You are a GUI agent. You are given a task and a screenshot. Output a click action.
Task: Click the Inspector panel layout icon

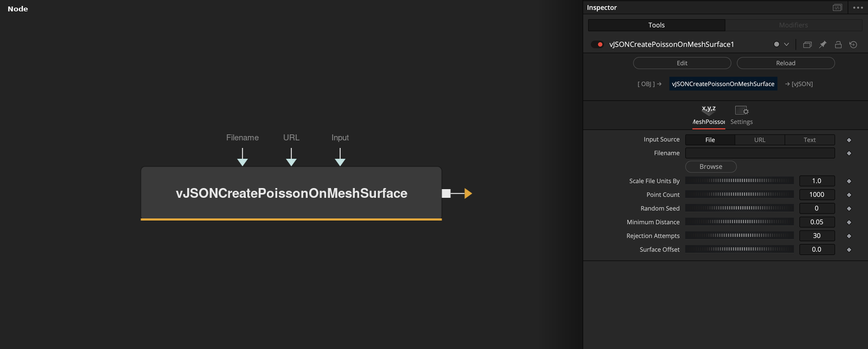point(838,8)
